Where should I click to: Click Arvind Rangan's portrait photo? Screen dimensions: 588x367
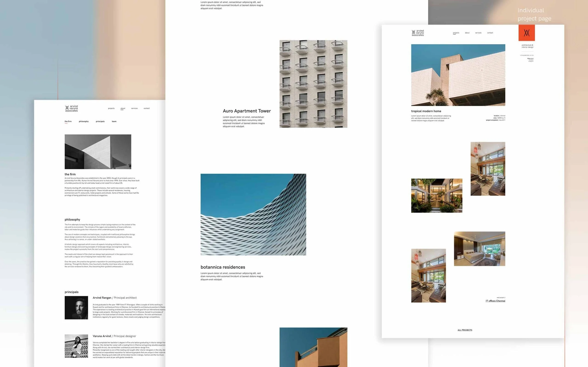coord(76,308)
